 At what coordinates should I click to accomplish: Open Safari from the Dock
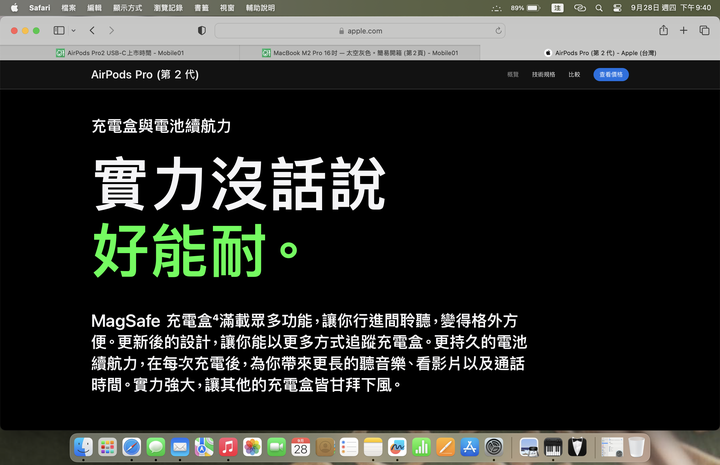[x=132, y=447]
